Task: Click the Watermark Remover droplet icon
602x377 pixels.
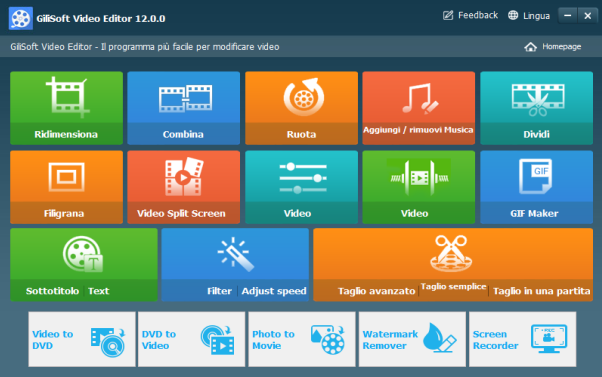Action: click(439, 338)
